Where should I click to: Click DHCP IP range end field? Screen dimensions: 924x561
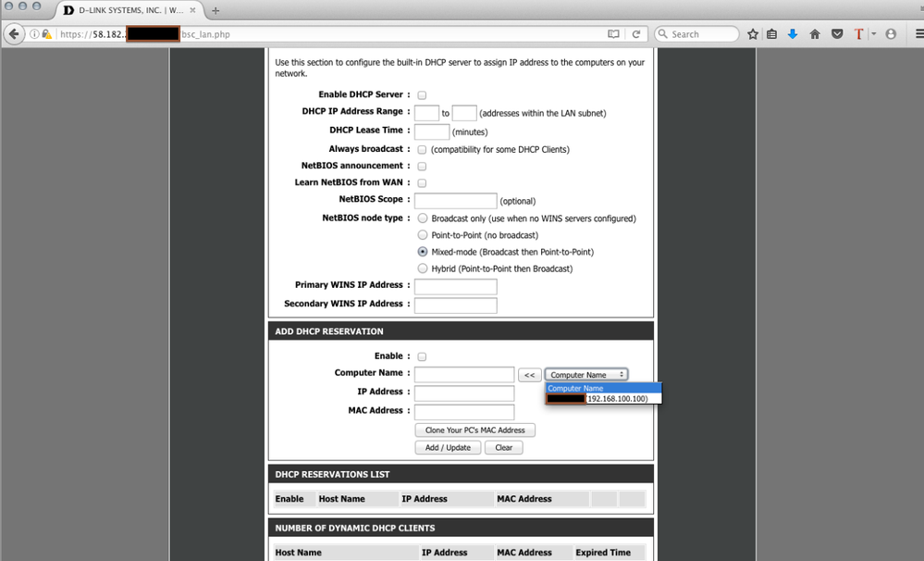(x=464, y=113)
